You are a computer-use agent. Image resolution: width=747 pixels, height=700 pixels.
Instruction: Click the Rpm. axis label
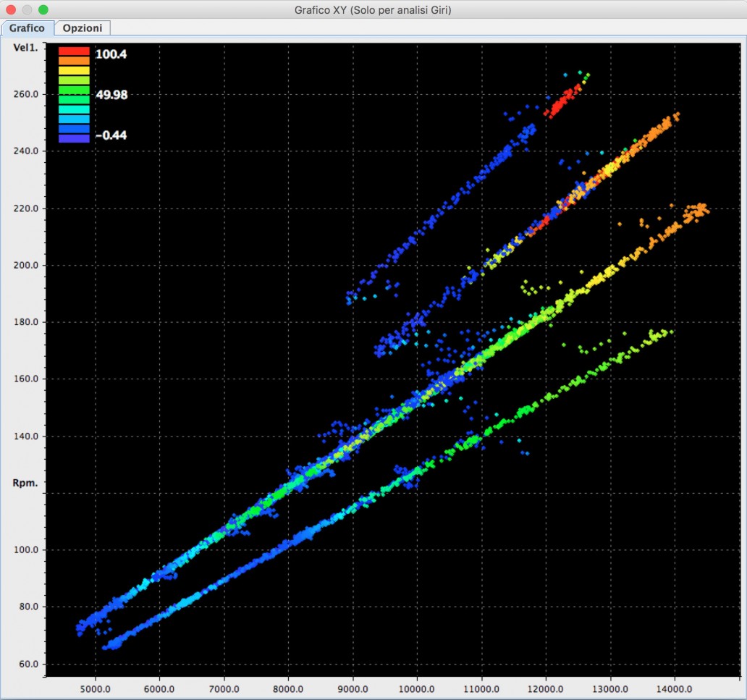tap(25, 482)
